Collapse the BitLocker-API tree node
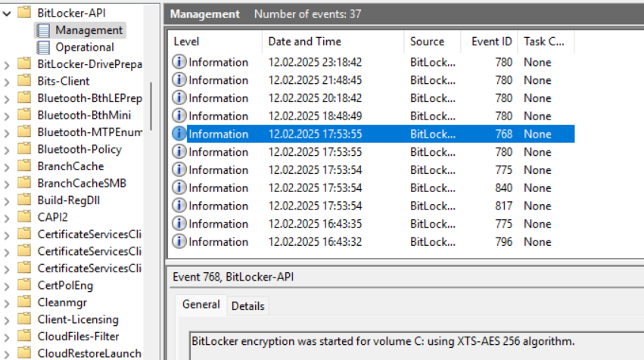This screenshot has width=644, height=360. (7, 14)
